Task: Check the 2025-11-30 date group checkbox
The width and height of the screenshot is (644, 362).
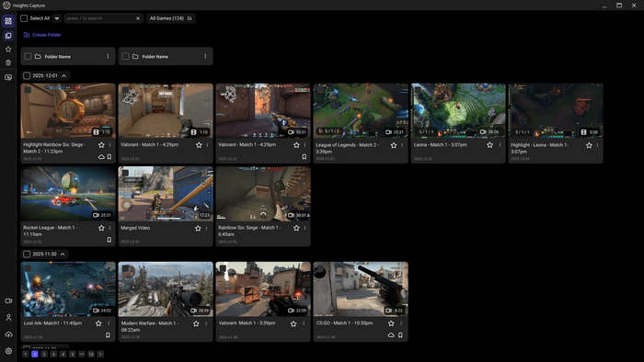Action: click(x=27, y=255)
